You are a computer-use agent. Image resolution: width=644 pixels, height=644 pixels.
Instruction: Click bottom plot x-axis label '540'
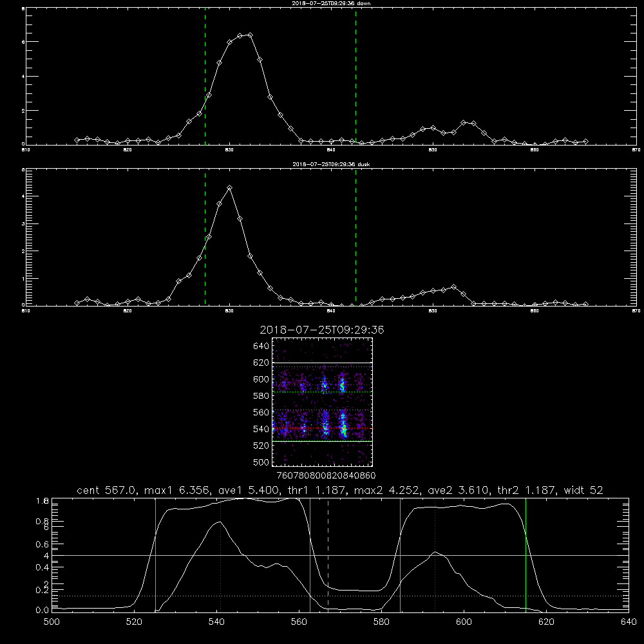[216, 622]
